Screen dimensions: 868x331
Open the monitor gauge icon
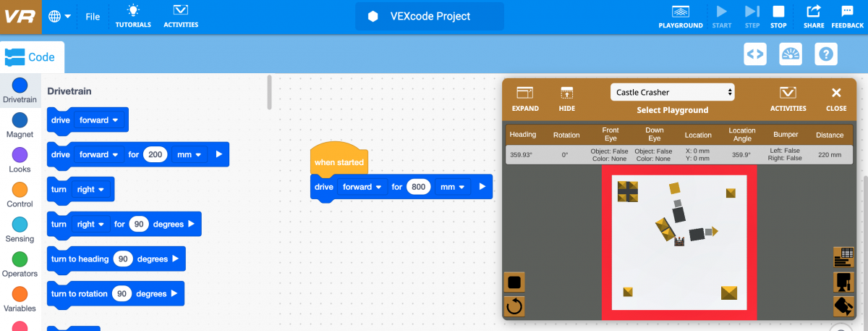791,54
